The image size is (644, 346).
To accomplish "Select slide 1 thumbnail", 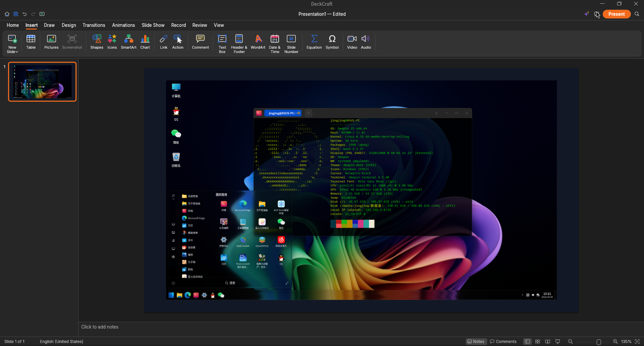I will pyautogui.click(x=42, y=82).
